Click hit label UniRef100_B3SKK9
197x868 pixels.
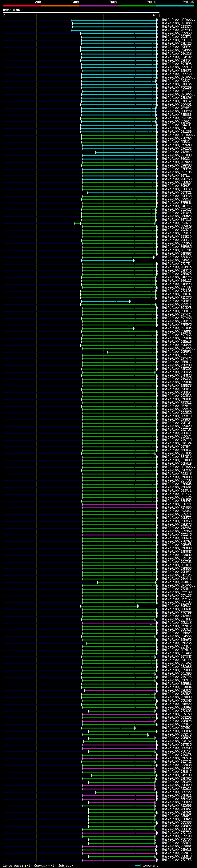point(176,257)
